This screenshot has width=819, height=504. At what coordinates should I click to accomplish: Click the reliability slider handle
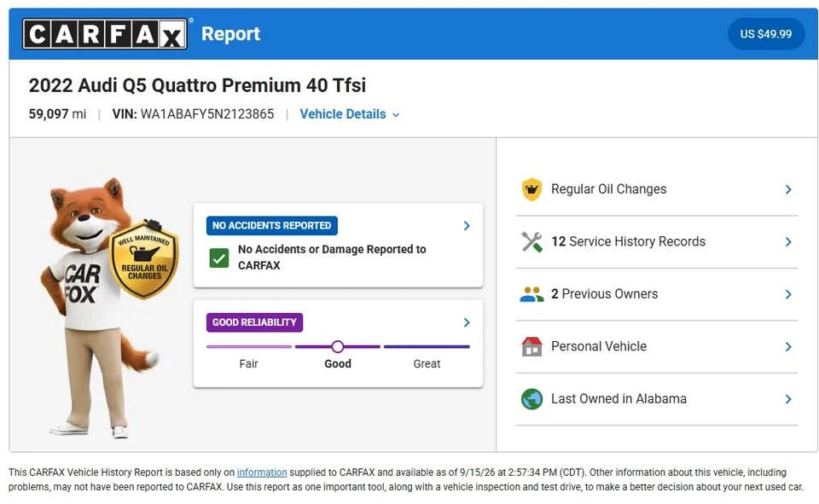tap(338, 346)
